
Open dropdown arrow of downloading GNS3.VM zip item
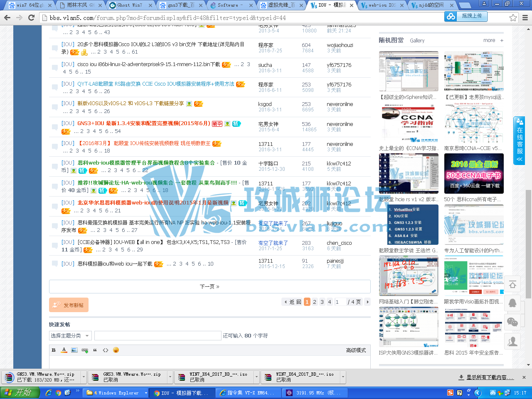tap(84, 377)
